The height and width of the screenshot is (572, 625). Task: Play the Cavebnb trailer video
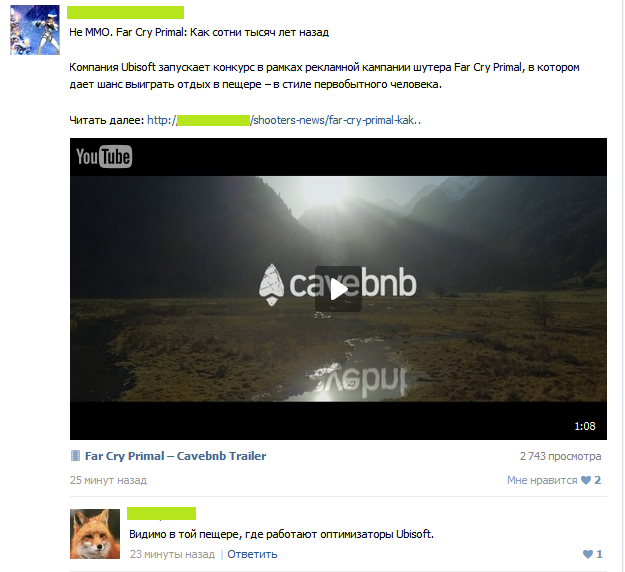click(x=338, y=289)
